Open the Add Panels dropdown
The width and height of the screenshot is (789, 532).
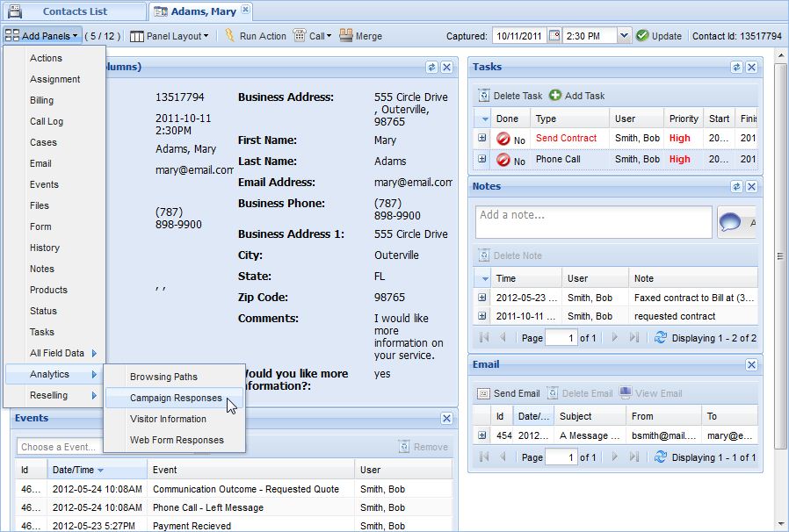(41, 36)
